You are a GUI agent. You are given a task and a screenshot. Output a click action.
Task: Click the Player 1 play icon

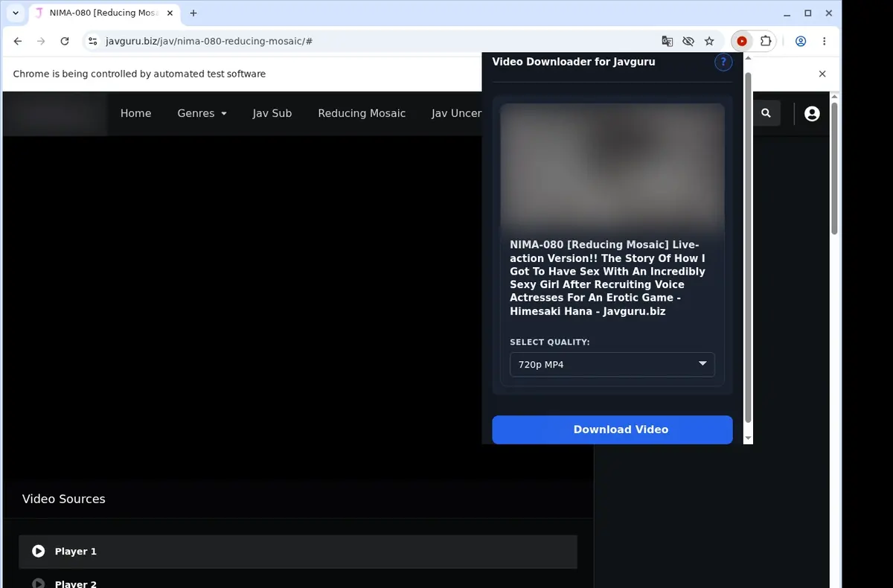(39, 552)
